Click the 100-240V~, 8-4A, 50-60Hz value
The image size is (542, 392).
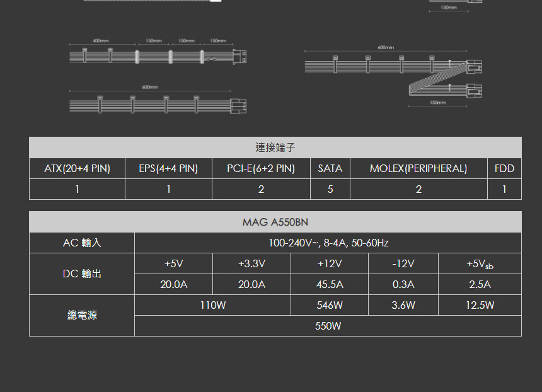point(328,243)
